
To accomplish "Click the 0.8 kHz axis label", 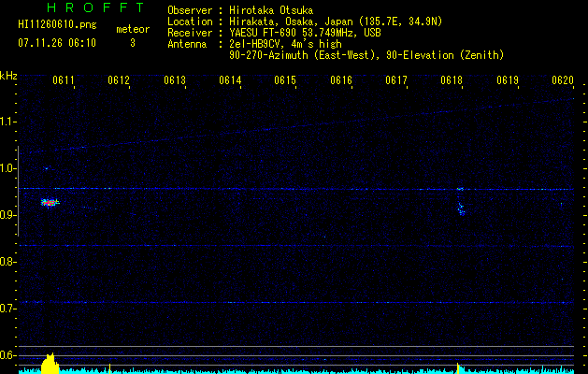I will click(x=7, y=262).
